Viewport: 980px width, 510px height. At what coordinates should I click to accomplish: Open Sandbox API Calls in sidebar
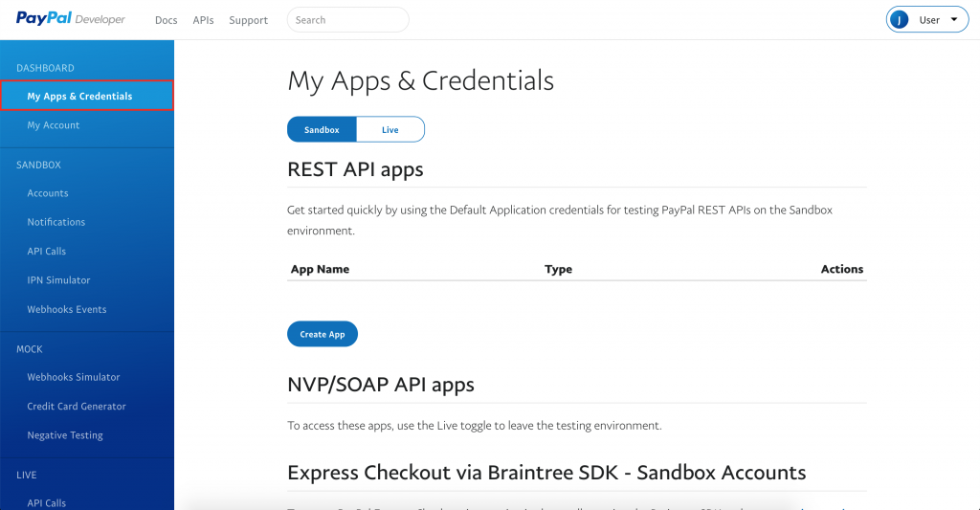pyautogui.click(x=46, y=251)
